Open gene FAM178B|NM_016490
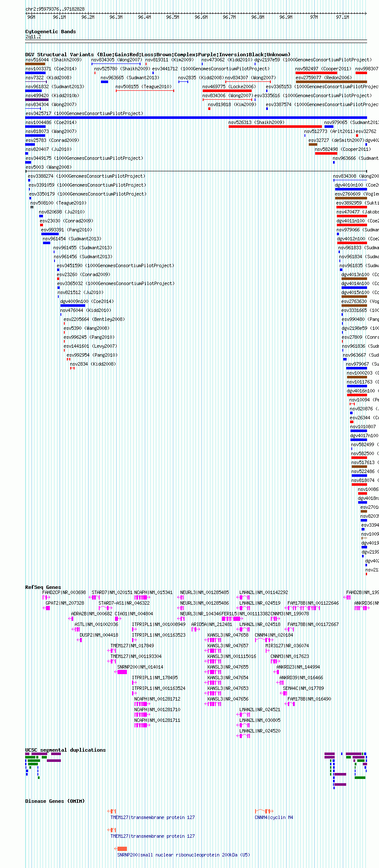379x868 pixels. click(x=309, y=699)
